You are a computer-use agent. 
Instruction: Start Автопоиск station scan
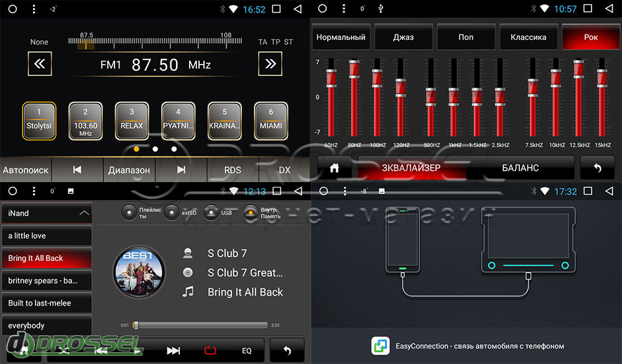point(26,170)
